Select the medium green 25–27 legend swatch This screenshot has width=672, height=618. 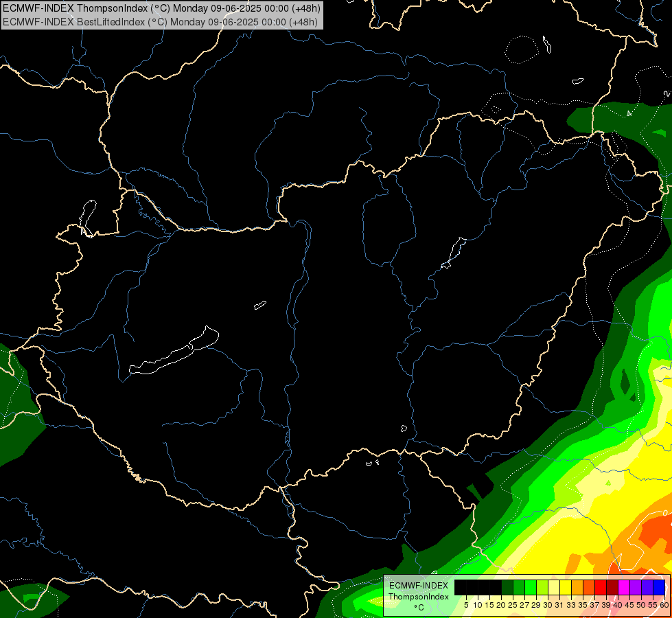click(518, 587)
